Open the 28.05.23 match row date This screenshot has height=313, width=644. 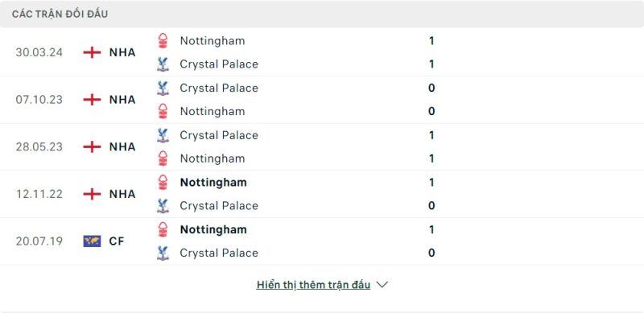click(39, 146)
